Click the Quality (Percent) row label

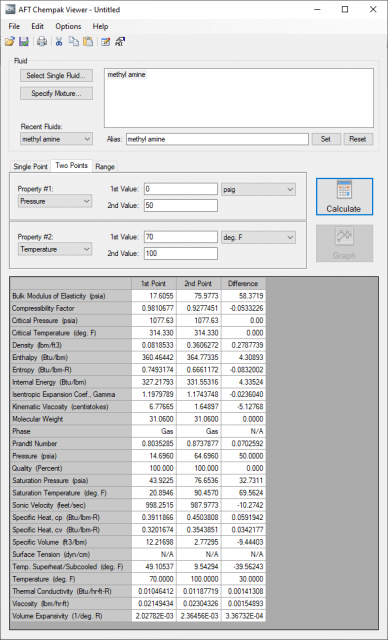pyautogui.click(x=71, y=468)
